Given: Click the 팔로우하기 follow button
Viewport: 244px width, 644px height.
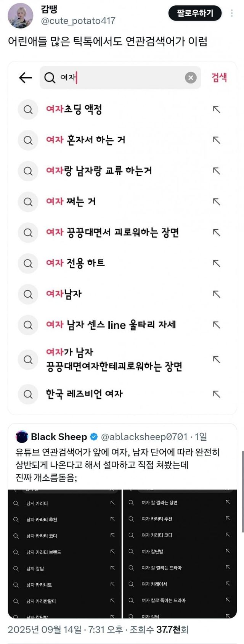Looking at the screenshot, I should (195, 13).
